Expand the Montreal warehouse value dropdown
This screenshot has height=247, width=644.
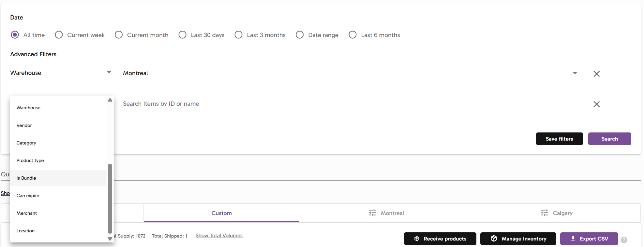click(x=575, y=73)
